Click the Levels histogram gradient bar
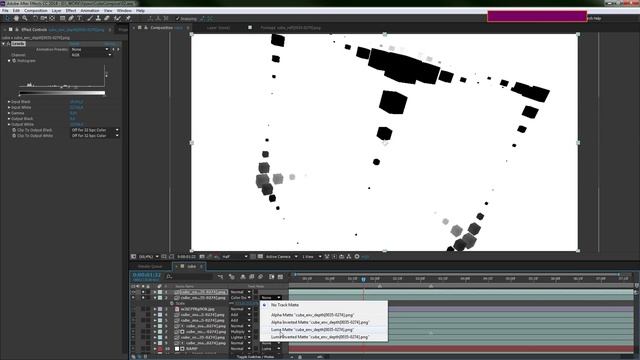This screenshot has height=360, width=640. (x=62, y=93)
